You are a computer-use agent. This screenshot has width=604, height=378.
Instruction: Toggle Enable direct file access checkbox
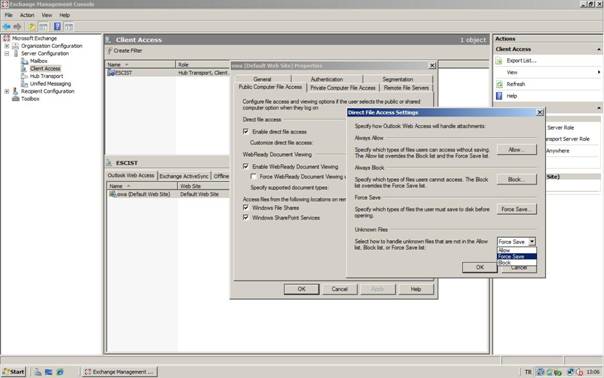pyautogui.click(x=246, y=132)
